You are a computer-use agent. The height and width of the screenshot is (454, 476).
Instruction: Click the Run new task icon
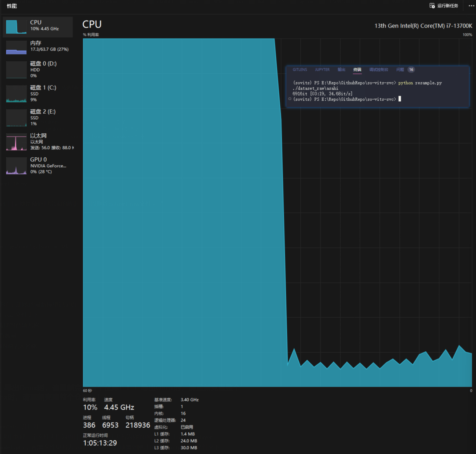tap(432, 6)
